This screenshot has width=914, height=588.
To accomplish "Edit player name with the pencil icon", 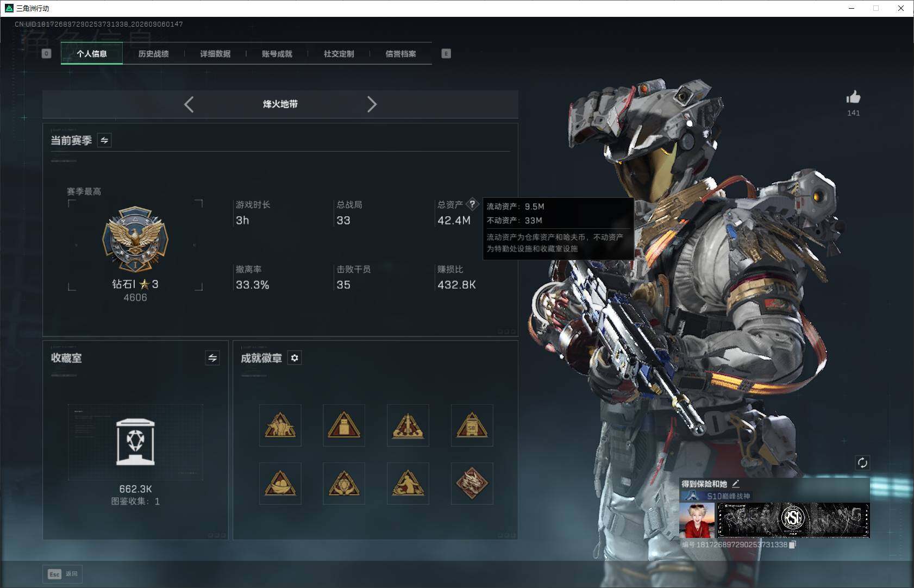I will click(x=736, y=483).
